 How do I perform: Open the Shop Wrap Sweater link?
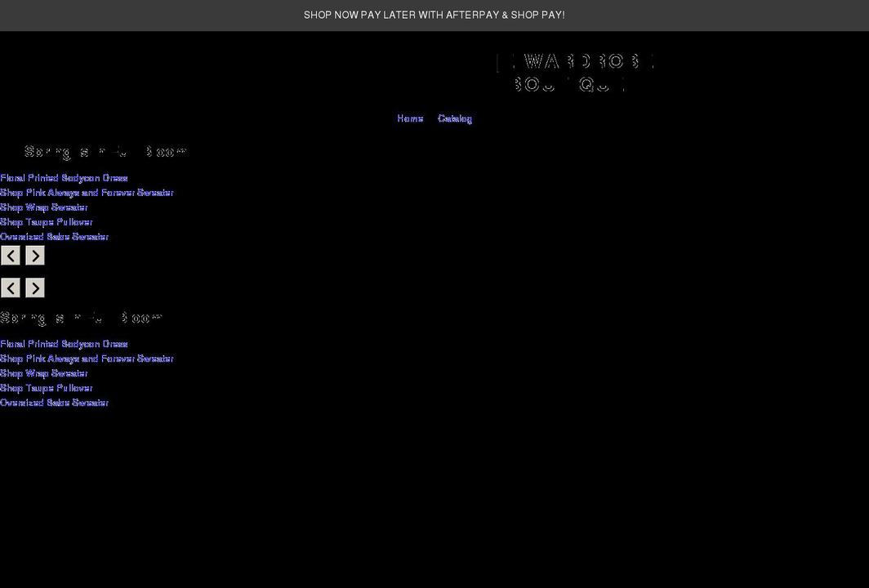click(x=43, y=207)
